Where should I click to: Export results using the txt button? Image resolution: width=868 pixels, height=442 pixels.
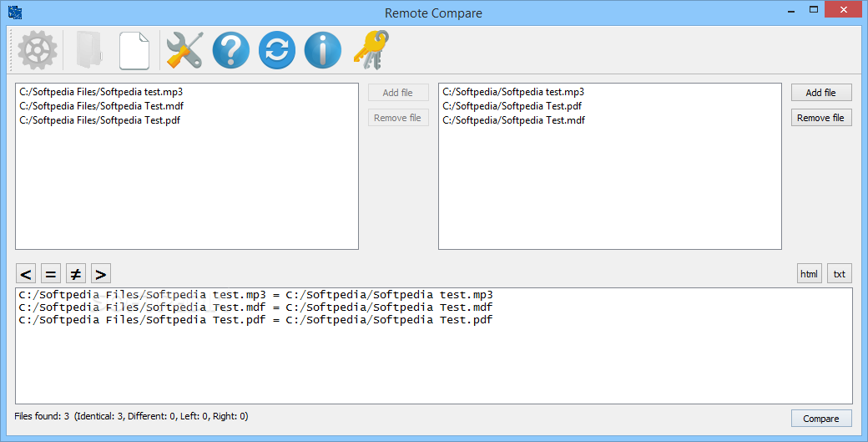[x=840, y=273]
